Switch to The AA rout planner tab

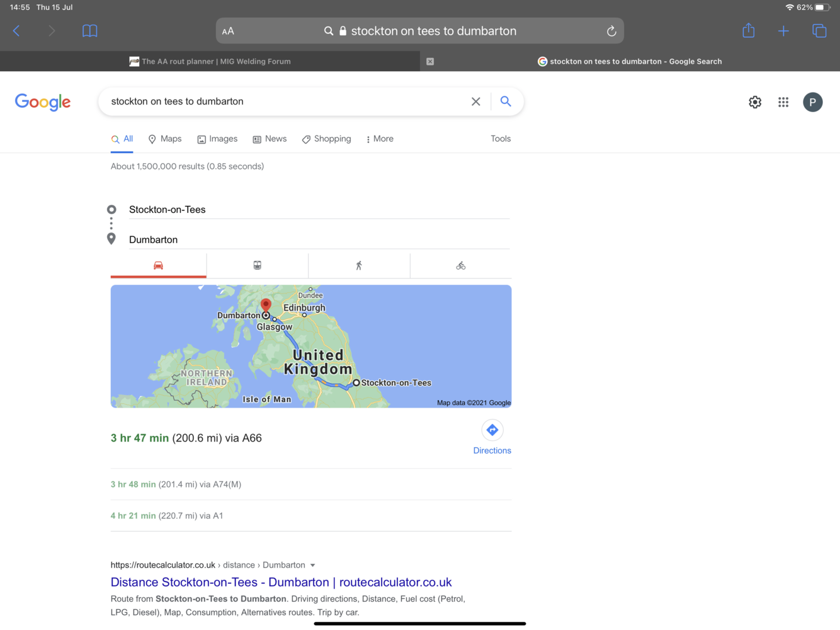210,61
